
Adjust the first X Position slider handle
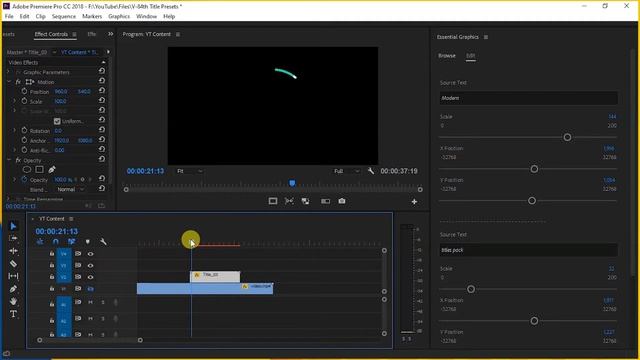[534, 169]
